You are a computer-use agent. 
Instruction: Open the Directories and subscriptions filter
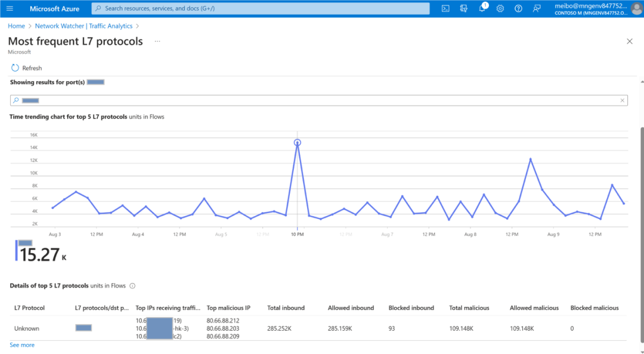(464, 8)
